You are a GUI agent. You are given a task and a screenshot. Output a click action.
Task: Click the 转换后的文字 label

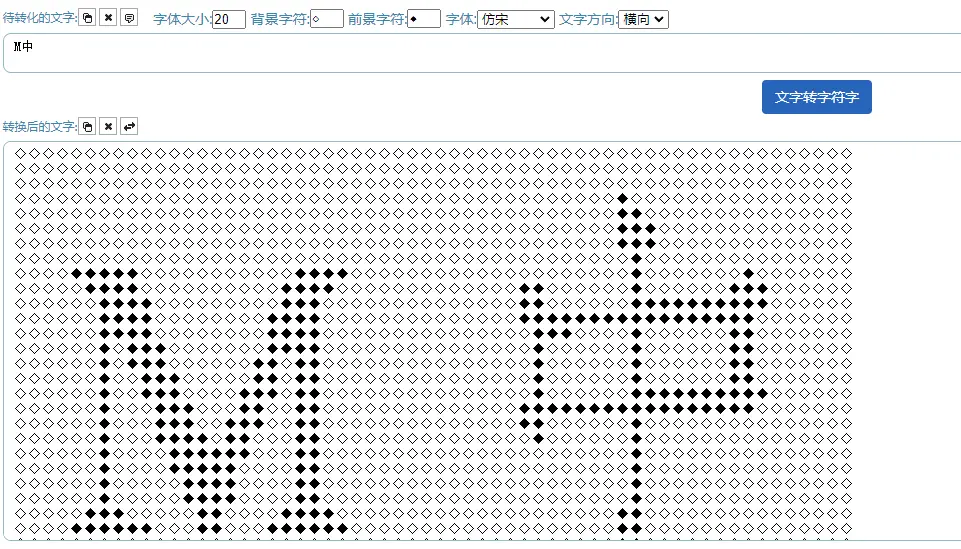point(39,126)
